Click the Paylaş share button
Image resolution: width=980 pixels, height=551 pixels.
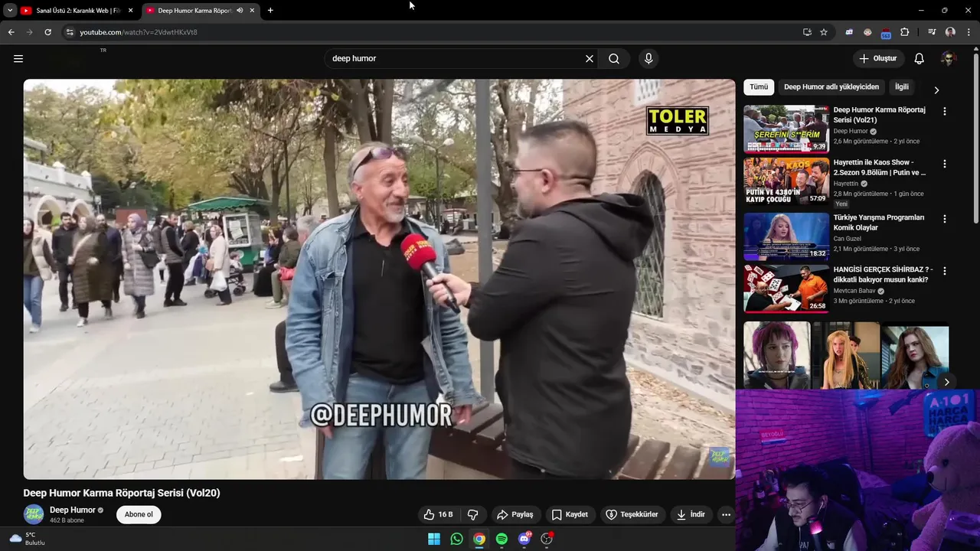coord(514,514)
